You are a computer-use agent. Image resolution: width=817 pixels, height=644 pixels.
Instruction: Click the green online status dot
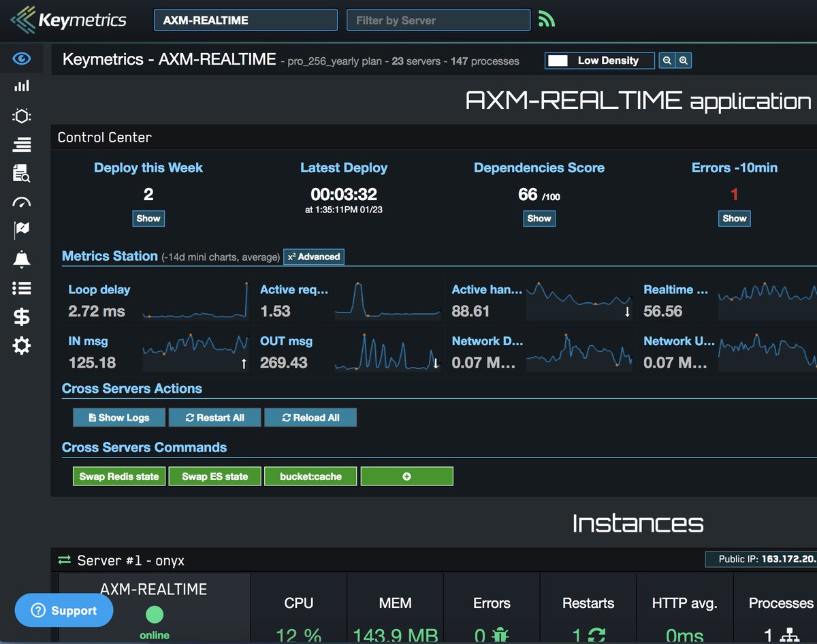tap(155, 614)
